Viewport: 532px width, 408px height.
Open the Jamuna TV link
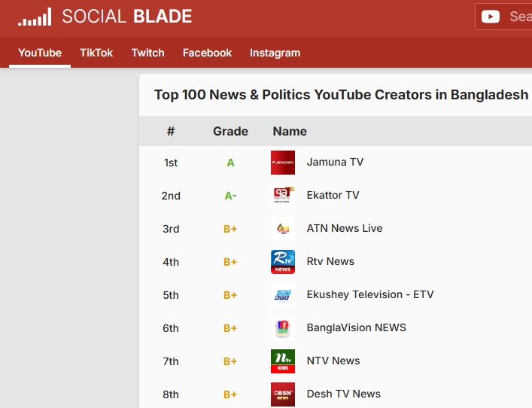[x=335, y=162]
